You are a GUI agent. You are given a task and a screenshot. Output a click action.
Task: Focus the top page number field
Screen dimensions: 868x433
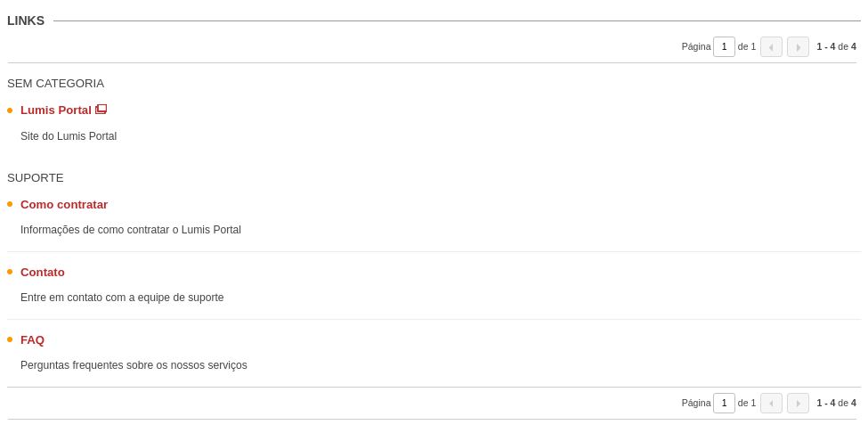point(724,47)
